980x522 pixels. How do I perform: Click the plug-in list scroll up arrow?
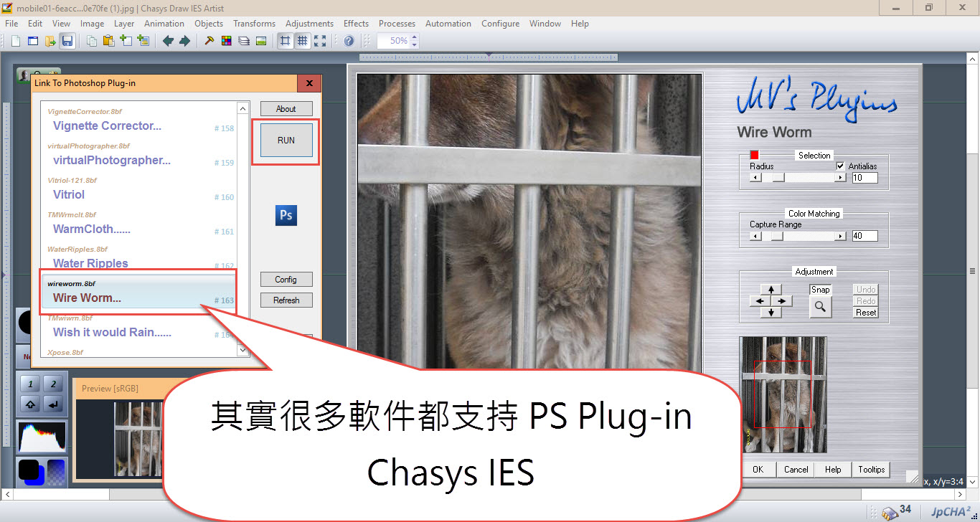[x=242, y=109]
